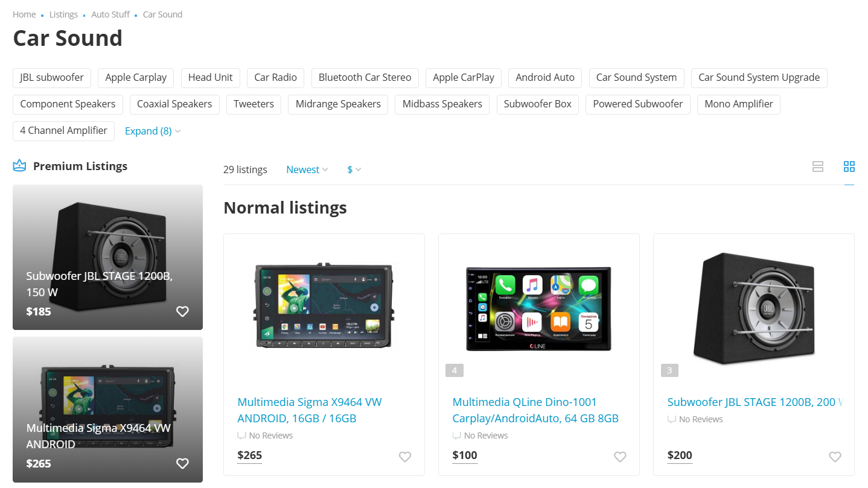868x488 pixels.
Task: Click photo count badge showing 4
Action: tap(455, 370)
